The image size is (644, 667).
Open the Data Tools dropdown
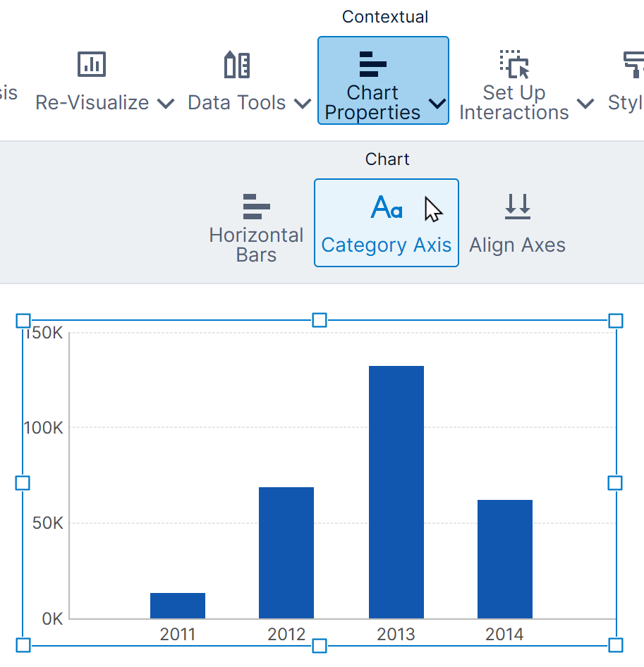pos(303,103)
